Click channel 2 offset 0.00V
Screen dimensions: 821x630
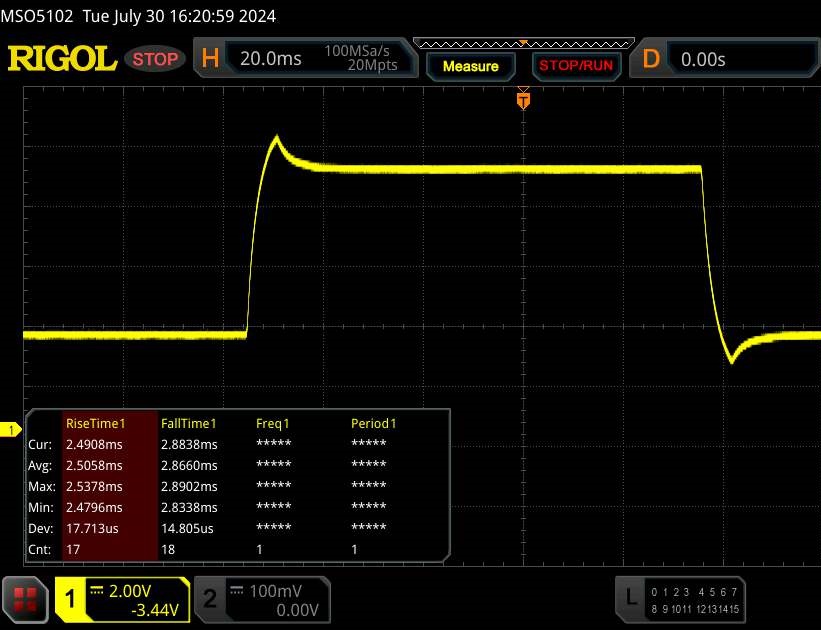click(297, 610)
